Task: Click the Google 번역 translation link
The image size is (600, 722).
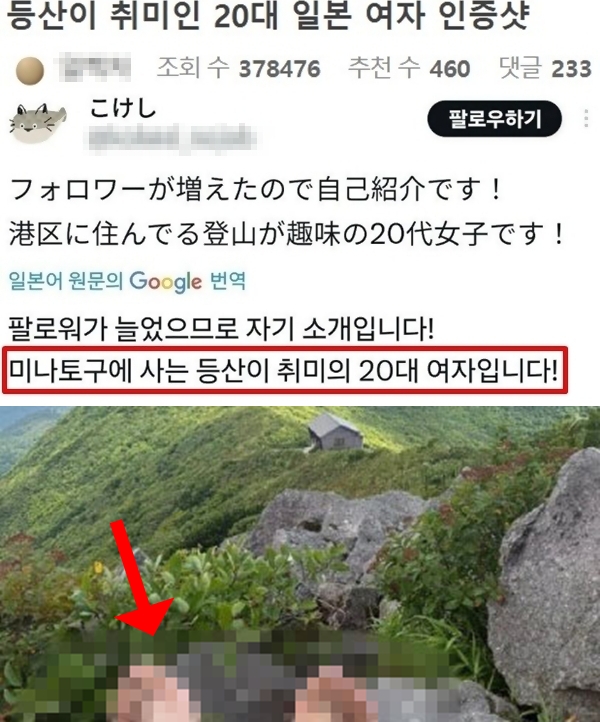Action: tap(128, 281)
